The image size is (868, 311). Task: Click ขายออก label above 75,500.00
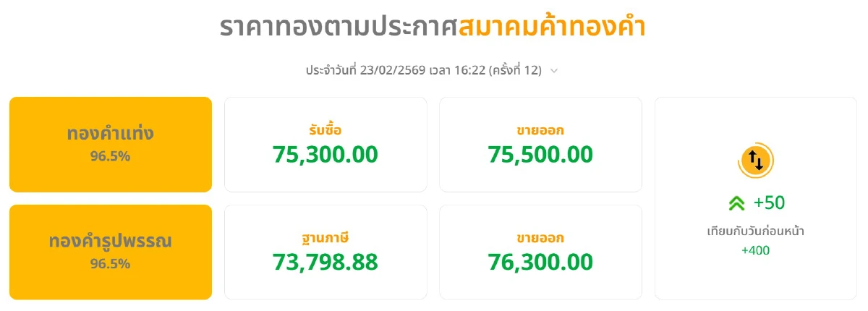click(x=540, y=131)
